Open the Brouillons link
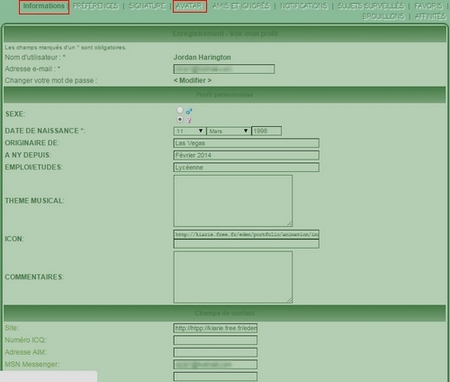450x382 pixels. [x=383, y=16]
